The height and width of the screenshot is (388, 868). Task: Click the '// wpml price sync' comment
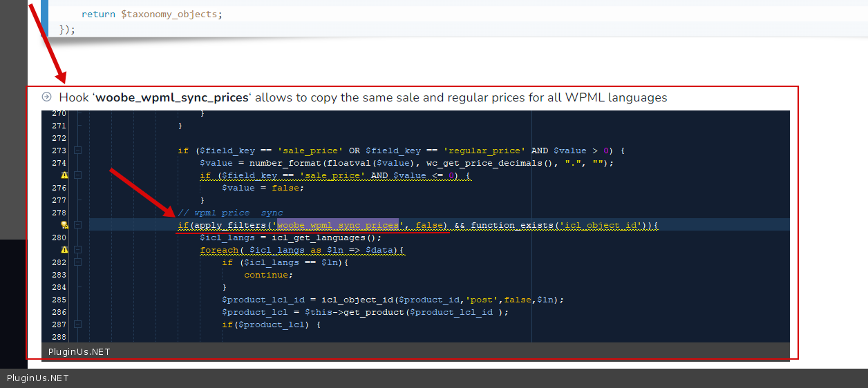click(x=230, y=213)
